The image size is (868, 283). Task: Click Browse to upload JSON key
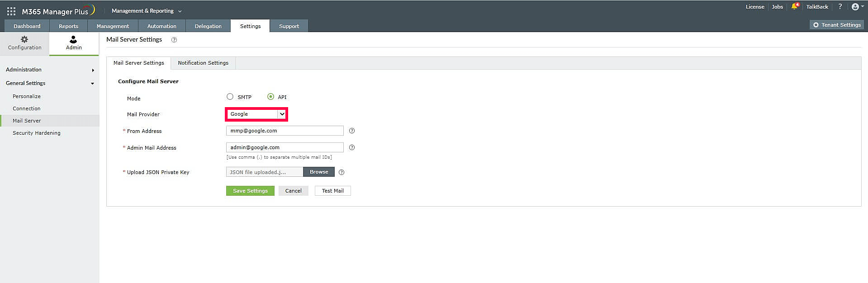point(319,172)
